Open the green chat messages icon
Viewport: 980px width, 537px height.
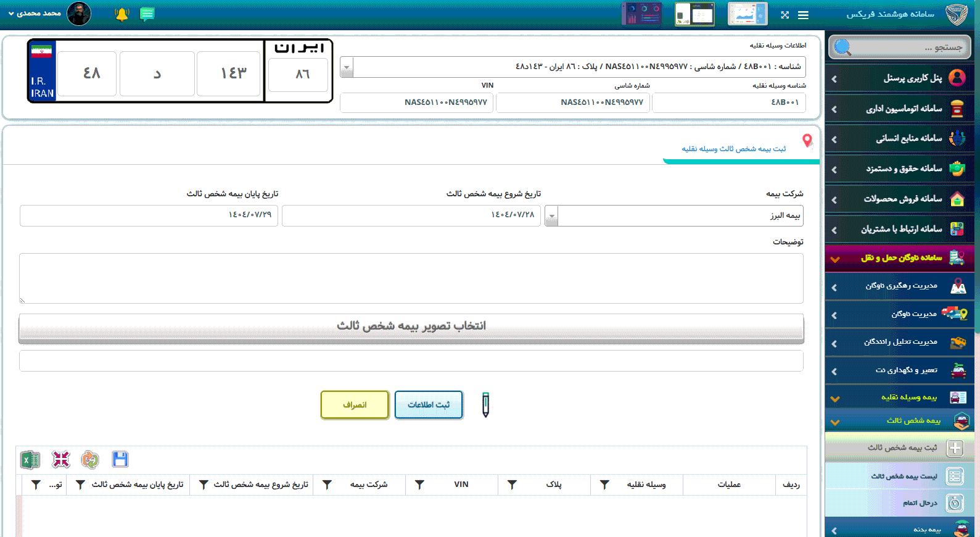tap(147, 14)
